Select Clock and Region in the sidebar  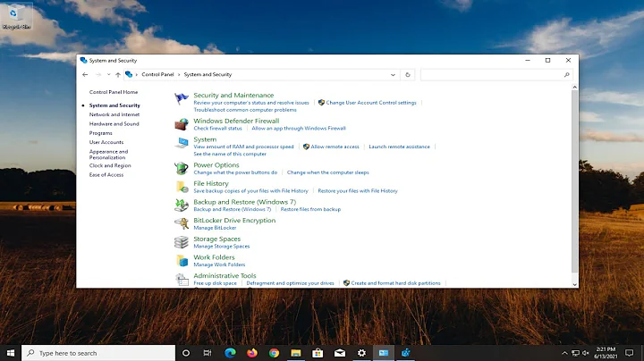click(110, 165)
